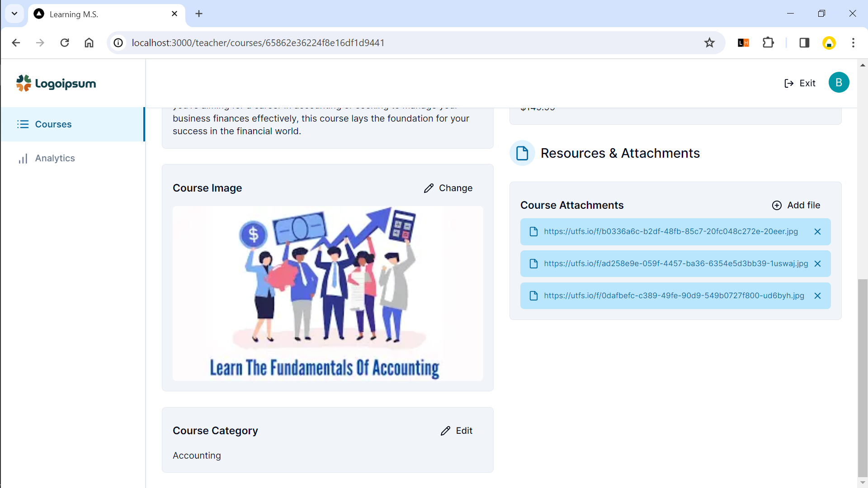Image resolution: width=868 pixels, height=488 pixels.
Task: Open the 1uswaj.jpg attachment link
Action: click(x=675, y=263)
